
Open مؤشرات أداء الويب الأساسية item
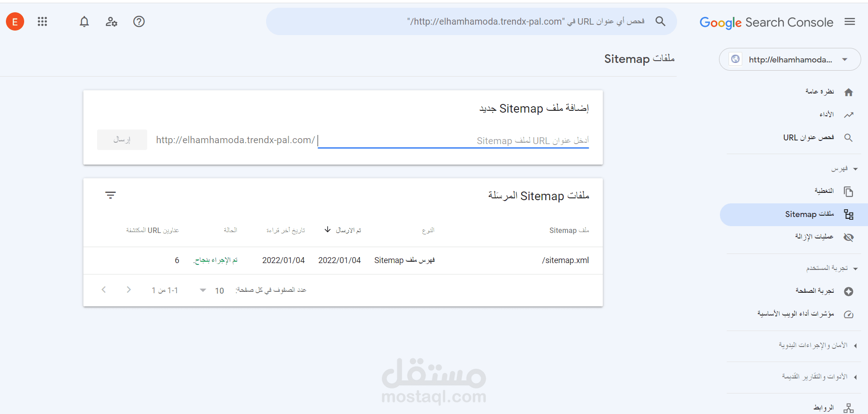[796, 314]
